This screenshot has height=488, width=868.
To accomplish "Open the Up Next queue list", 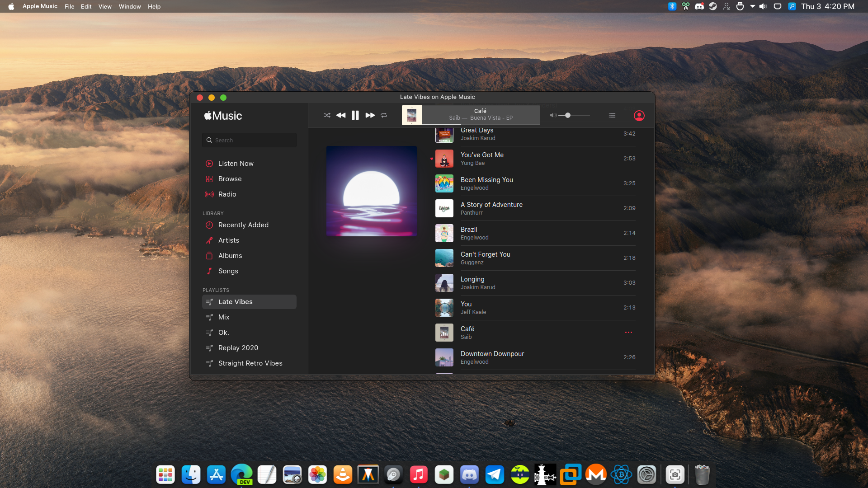I will [x=612, y=116].
